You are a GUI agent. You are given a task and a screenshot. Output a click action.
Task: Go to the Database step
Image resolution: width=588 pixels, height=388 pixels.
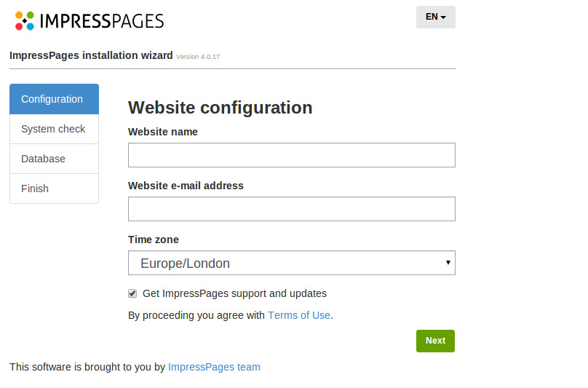click(43, 159)
